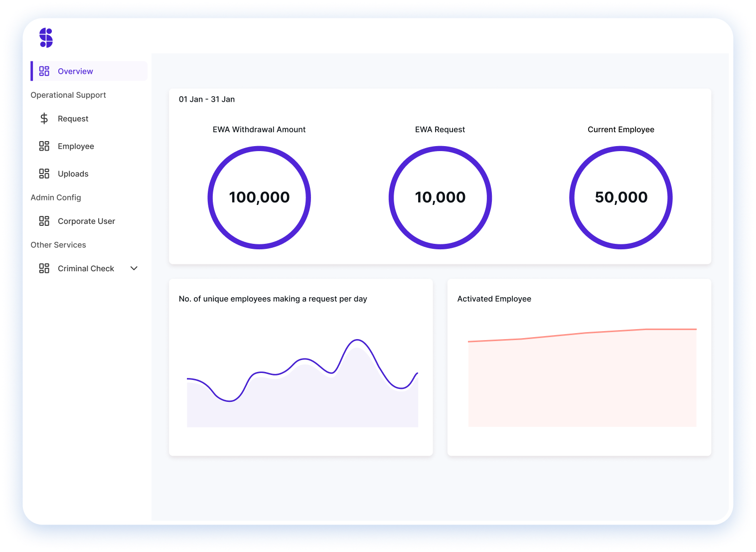The image size is (756, 552).
Task: Click the peak of unique employees chart
Action: click(x=357, y=341)
